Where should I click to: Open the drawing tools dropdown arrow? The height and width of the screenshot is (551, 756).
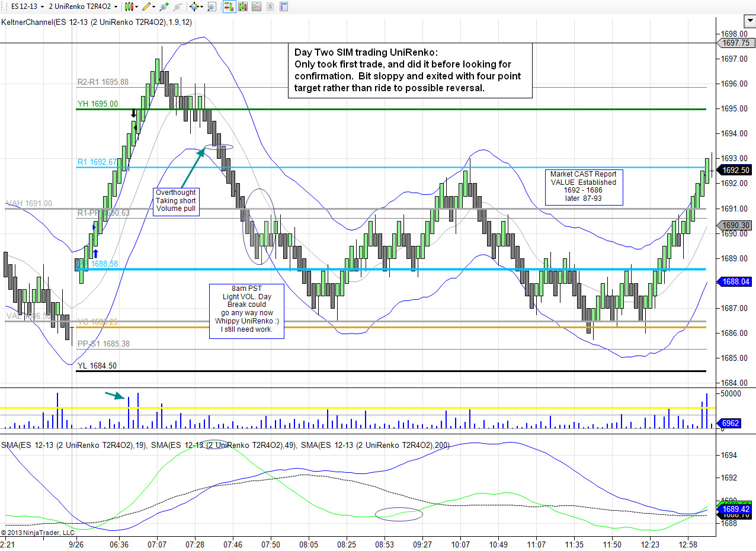pyautogui.click(x=153, y=7)
